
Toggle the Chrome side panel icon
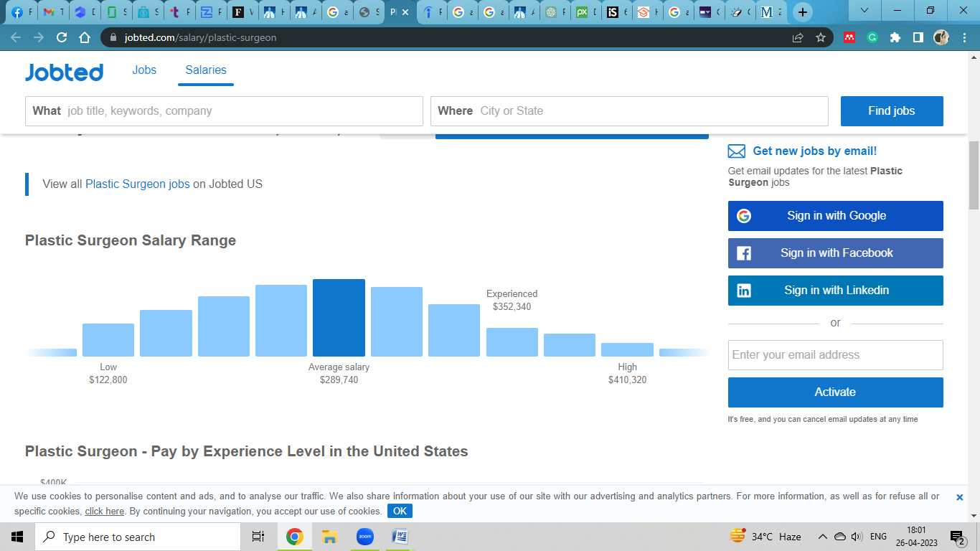[x=918, y=37]
